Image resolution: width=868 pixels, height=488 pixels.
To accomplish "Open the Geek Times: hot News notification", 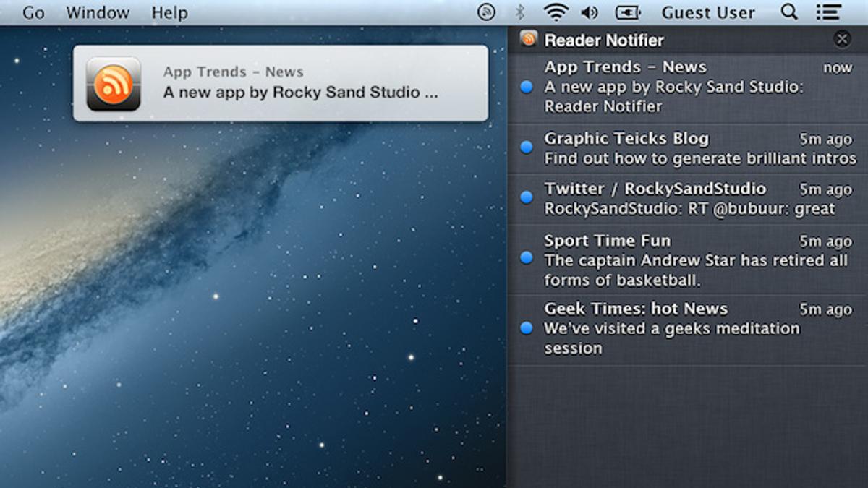I will 687,329.
